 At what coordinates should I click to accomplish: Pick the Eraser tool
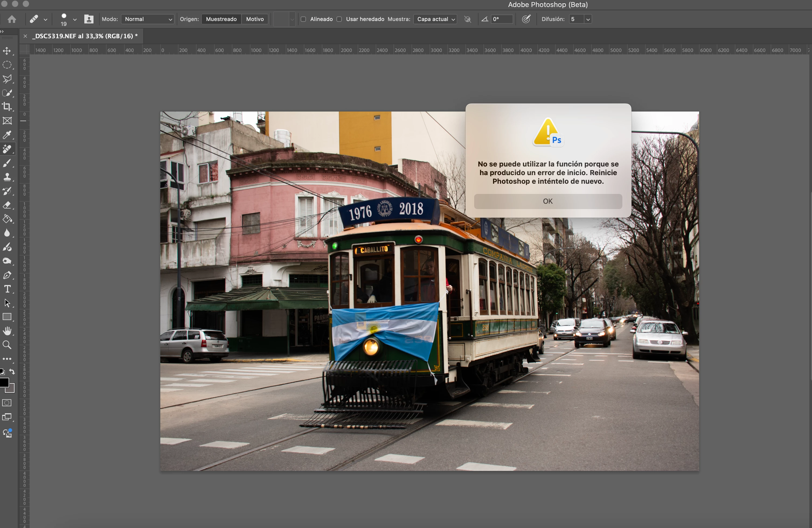[x=7, y=205]
